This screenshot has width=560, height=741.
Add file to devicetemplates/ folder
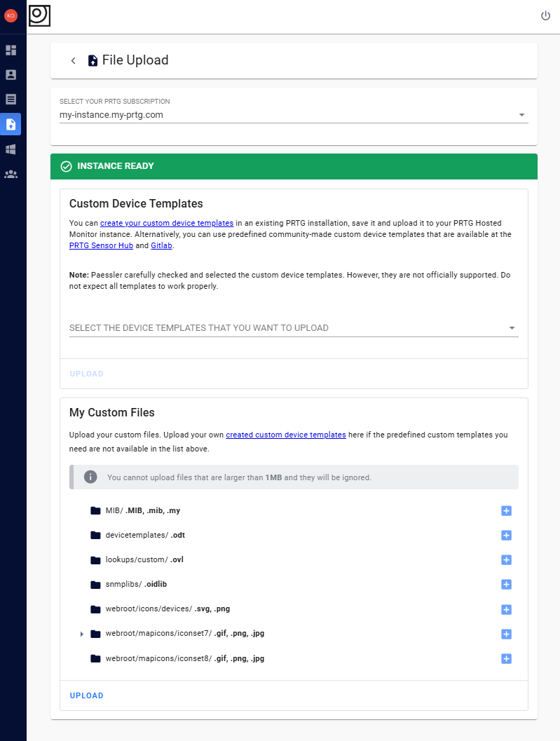[x=506, y=536]
